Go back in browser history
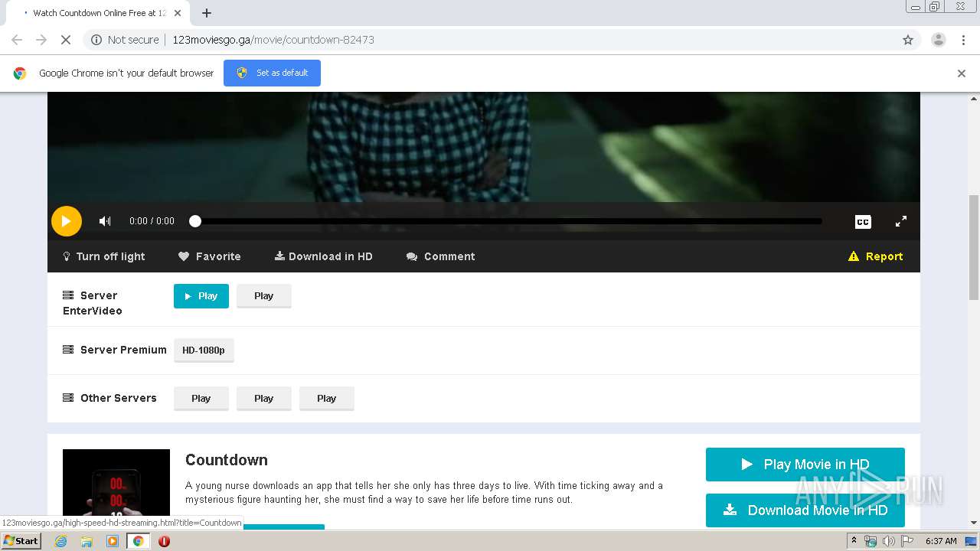This screenshot has height=551, width=980. point(17,40)
